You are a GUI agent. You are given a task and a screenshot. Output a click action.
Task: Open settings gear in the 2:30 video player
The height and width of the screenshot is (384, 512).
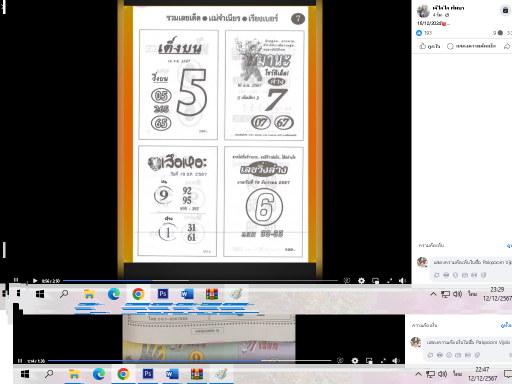pos(361,281)
